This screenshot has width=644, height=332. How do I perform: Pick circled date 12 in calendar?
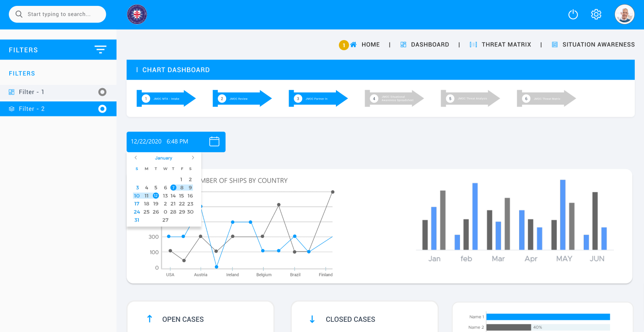156,196
